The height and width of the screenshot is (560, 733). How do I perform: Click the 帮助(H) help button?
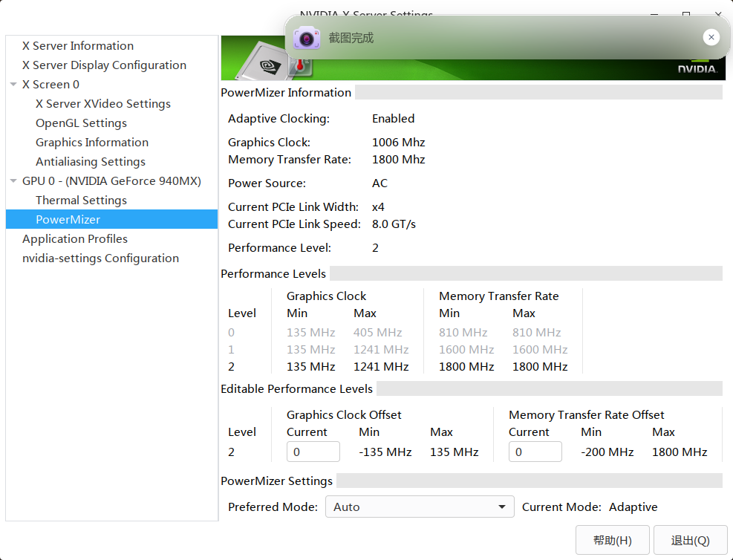point(613,540)
